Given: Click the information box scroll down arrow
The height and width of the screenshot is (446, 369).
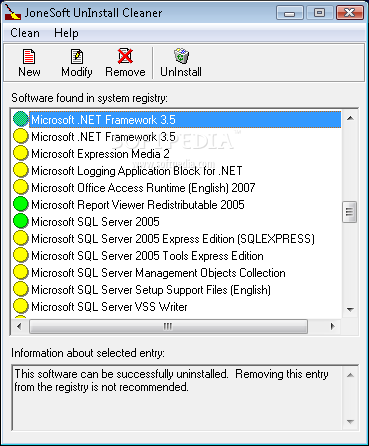Looking at the screenshot, I should point(350,421).
